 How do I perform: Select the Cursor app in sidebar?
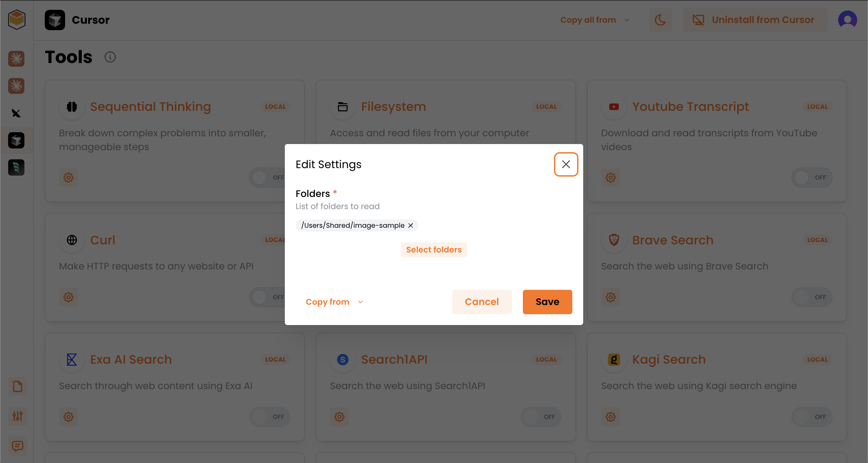click(x=16, y=140)
